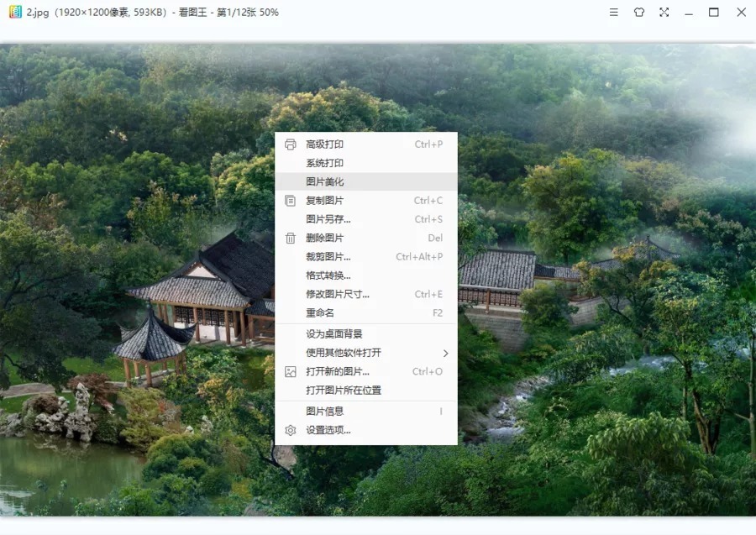Expand the 使用其他软件打开 submenu arrow
The width and height of the screenshot is (756, 535).
pos(445,353)
